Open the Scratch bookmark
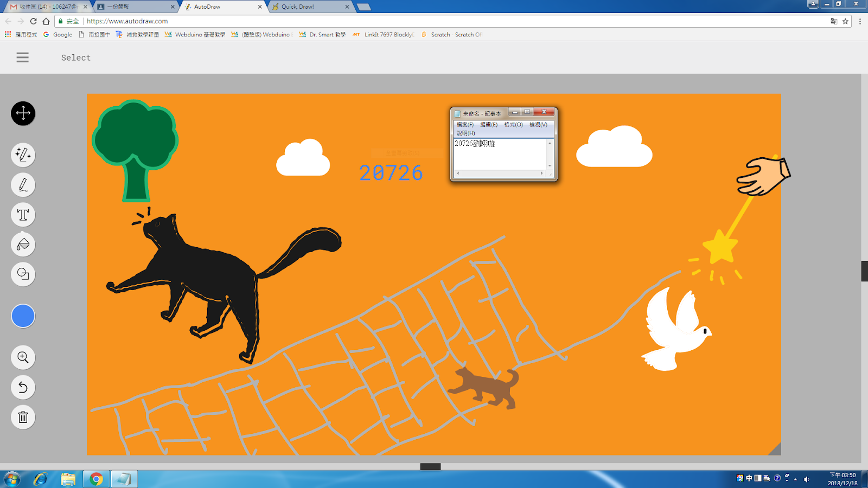Screen dimensions: 868x488 click(x=451, y=34)
